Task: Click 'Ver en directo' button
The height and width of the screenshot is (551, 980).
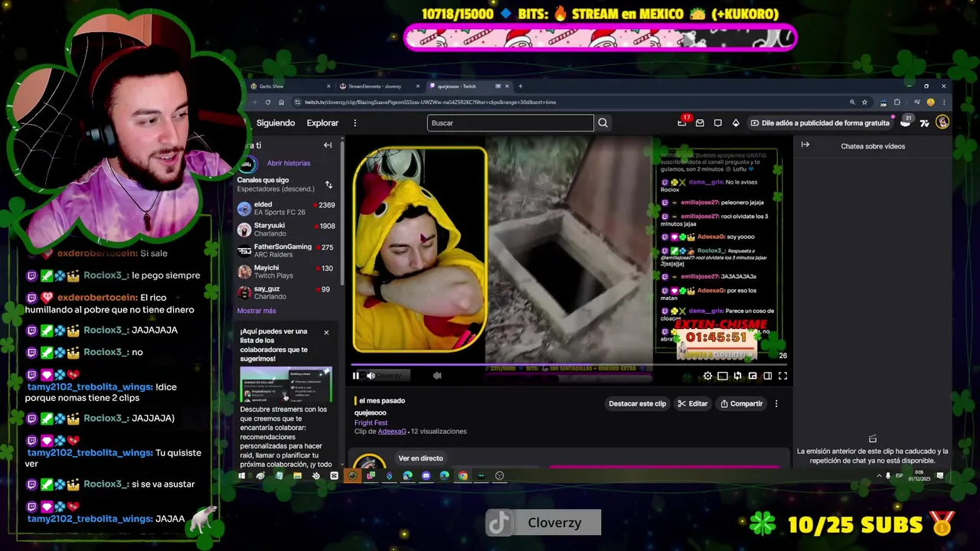Action: [420, 458]
